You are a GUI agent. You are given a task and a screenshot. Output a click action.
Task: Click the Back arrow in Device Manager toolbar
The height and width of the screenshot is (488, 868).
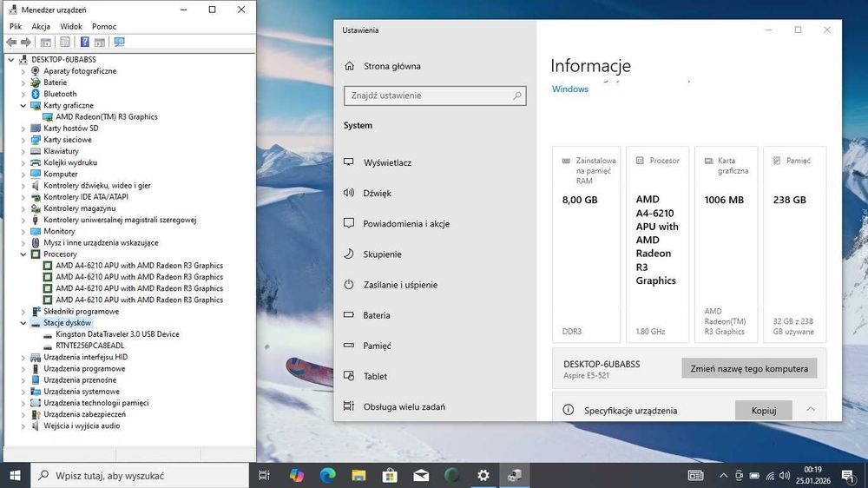click(x=11, y=42)
